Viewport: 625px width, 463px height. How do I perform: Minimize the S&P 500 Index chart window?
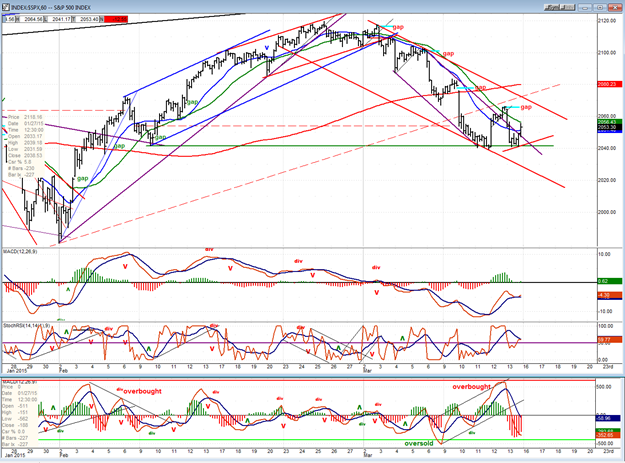pyautogui.click(x=585, y=7)
